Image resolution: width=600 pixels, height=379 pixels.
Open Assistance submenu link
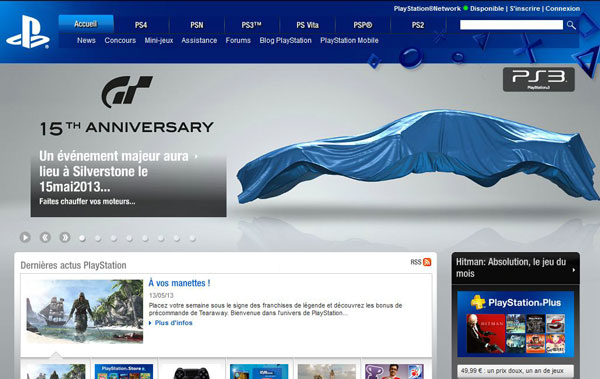199,41
